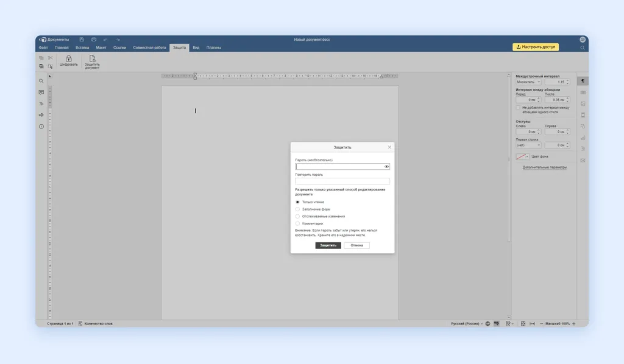Zoom out with the minus icon
624x364 pixels.
point(541,323)
